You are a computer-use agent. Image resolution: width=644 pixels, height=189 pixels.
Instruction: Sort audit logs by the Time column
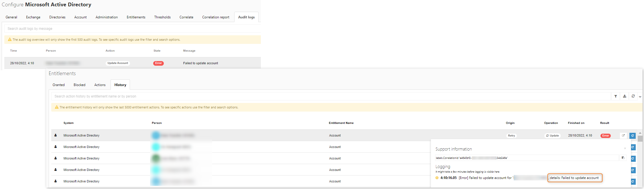[x=13, y=51]
